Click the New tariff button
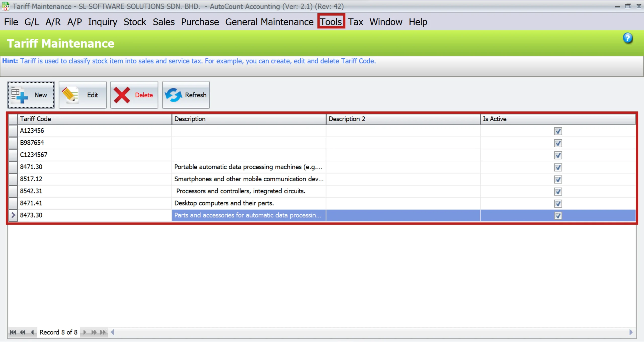644x342 pixels. (x=31, y=95)
